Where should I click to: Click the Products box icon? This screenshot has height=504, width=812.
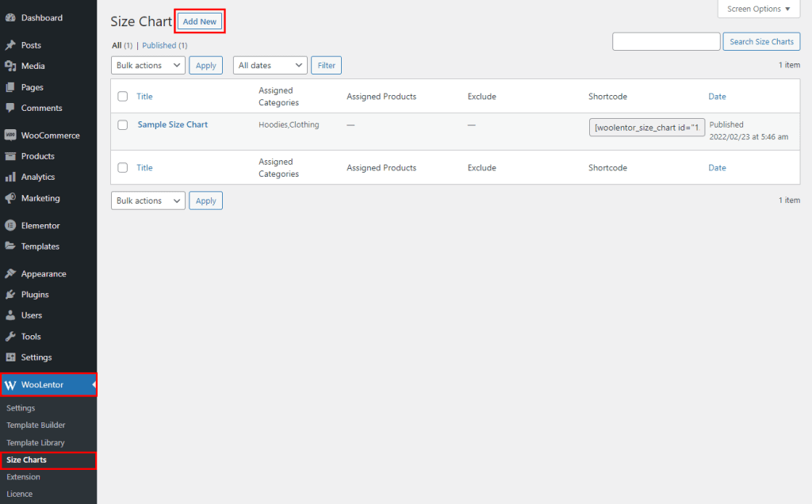10,156
